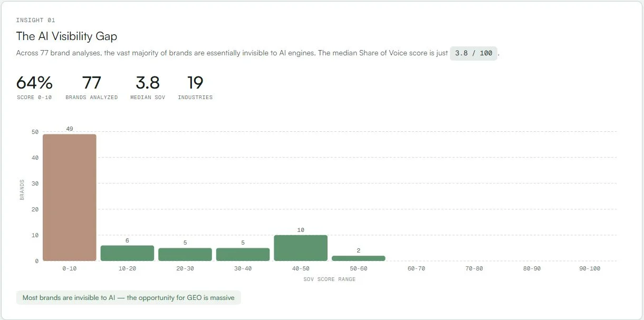Select the value 49 above tallest bar
Viewport: 644px width, 320px height.
pos(69,128)
